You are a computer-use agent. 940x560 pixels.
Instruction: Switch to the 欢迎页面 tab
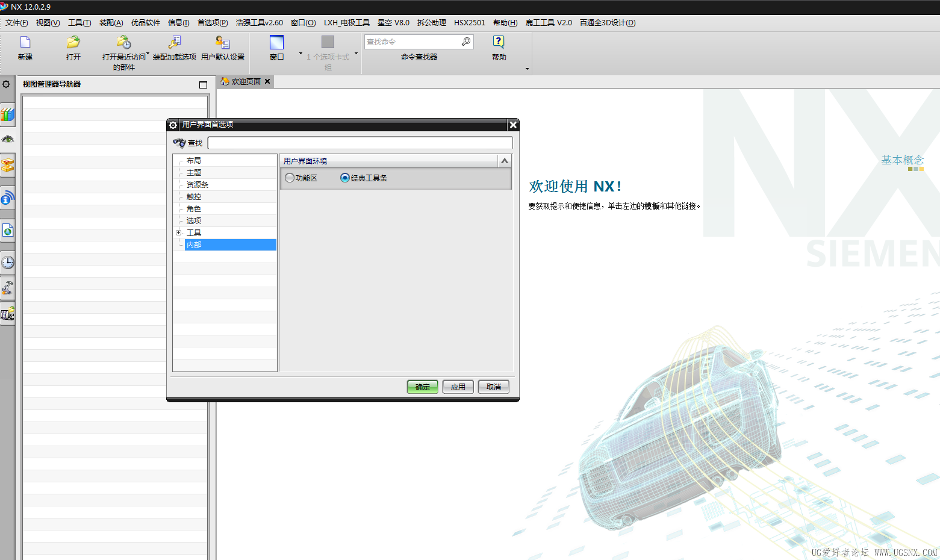[x=246, y=81]
